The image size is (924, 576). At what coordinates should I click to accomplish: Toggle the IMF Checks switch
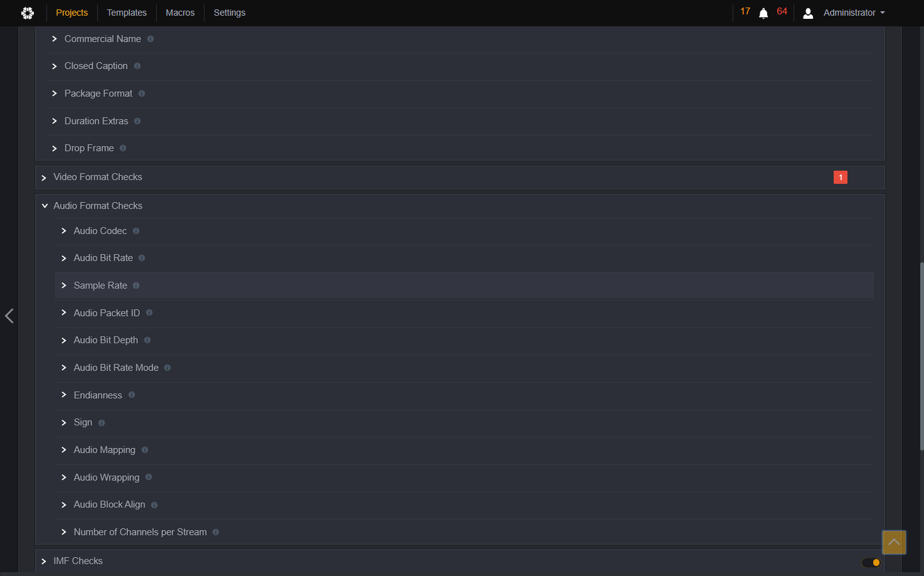[871, 562]
